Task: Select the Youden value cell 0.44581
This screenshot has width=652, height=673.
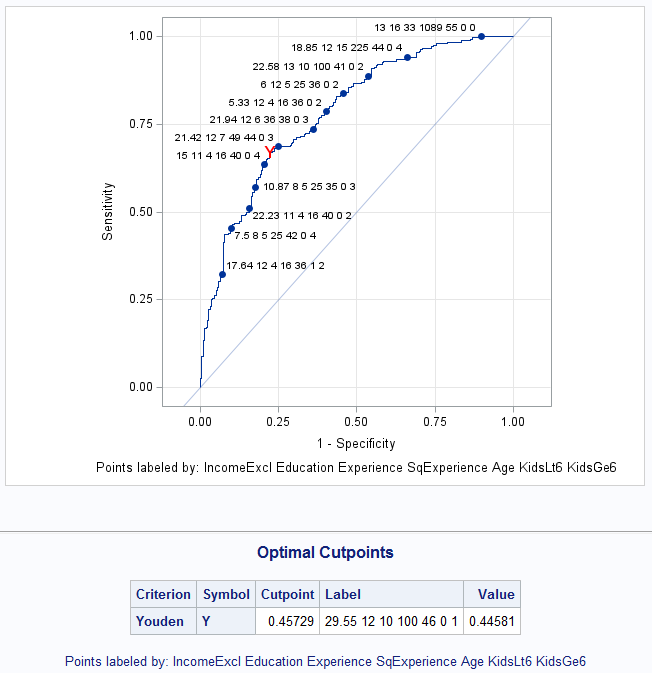Action: (492, 621)
